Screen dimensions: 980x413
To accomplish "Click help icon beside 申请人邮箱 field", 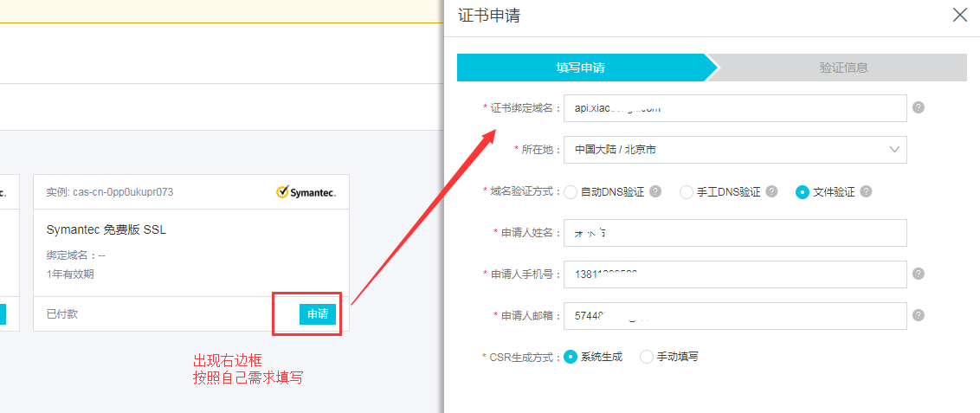I will pos(919,315).
